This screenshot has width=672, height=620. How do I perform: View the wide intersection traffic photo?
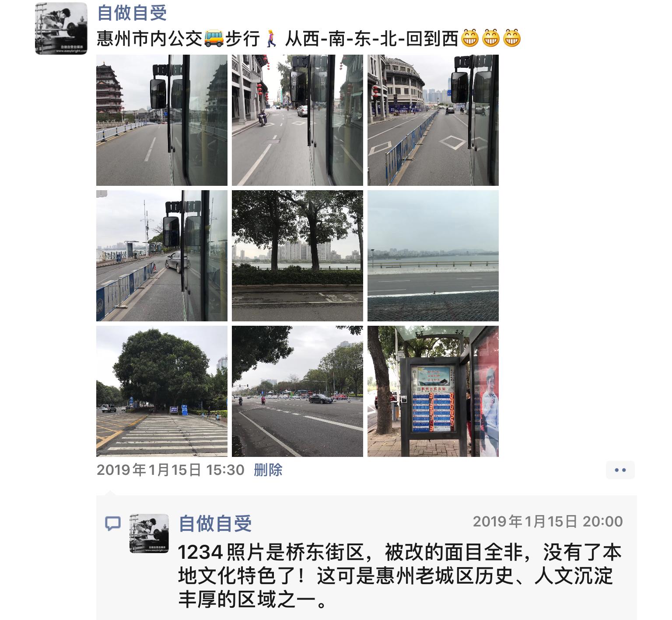(x=297, y=391)
